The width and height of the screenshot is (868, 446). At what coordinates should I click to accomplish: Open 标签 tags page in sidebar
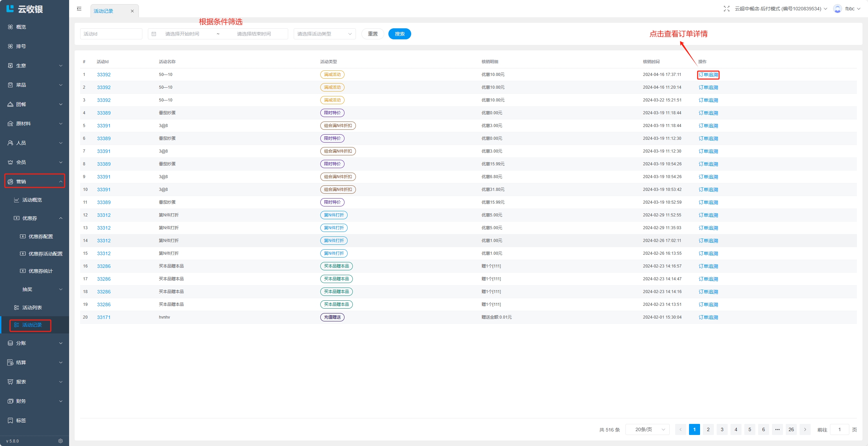tap(21, 420)
